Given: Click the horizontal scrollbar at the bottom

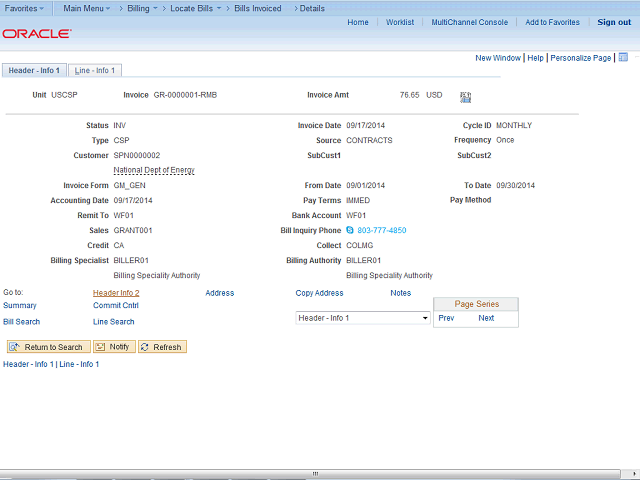Looking at the screenshot, I should (x=315, y=474).
